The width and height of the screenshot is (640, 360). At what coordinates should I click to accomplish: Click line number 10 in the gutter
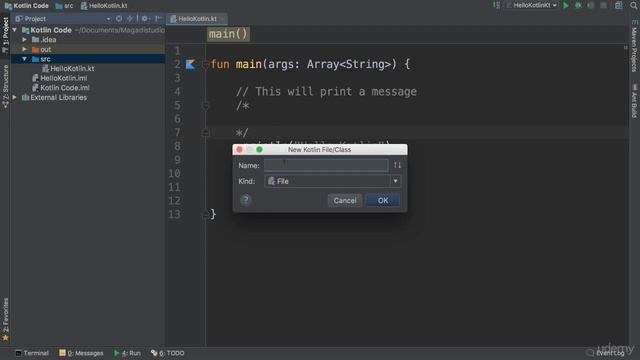click(x=174, y=173)
